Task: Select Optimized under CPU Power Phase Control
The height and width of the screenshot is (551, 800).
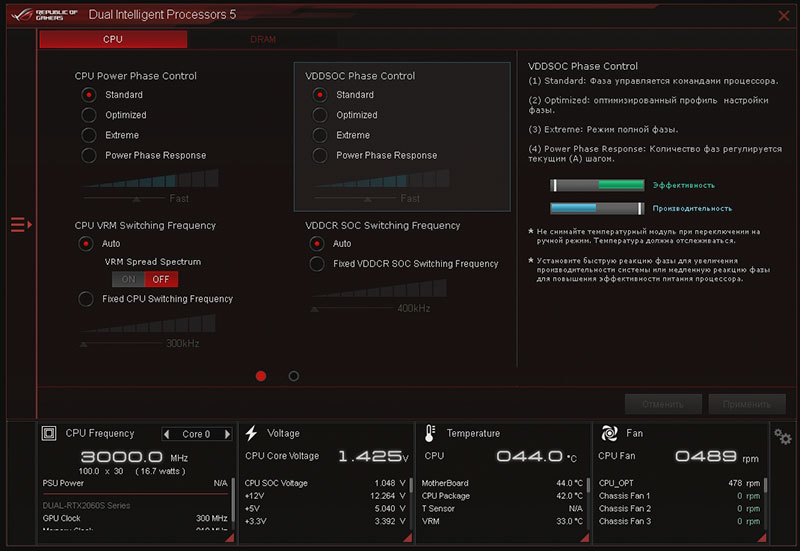Action: 89,115
